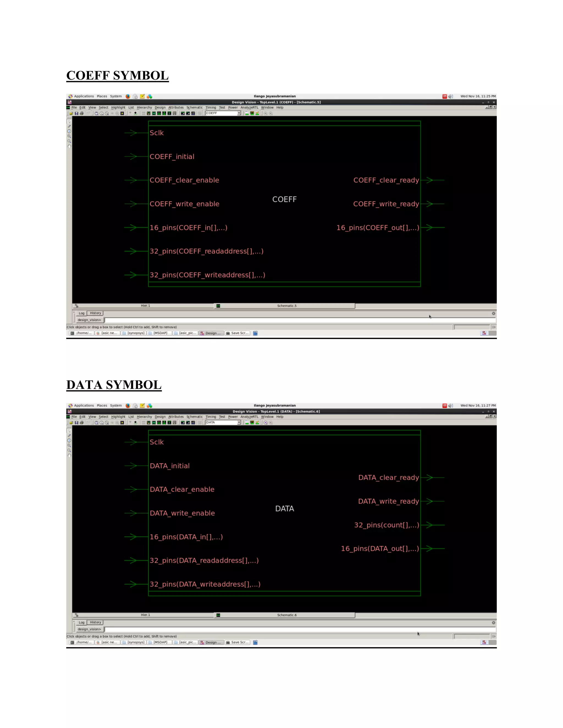The height and width of the screenshot is (728, 563).
Task: Open the Schematic menu in the DATA window
Action: tap(194, 417)
